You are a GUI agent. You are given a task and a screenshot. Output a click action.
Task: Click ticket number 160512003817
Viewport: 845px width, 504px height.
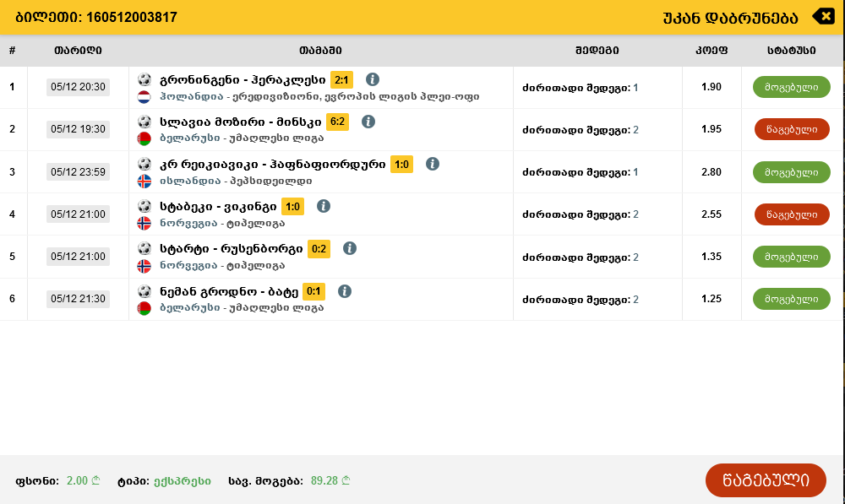(x=132, y=17)
